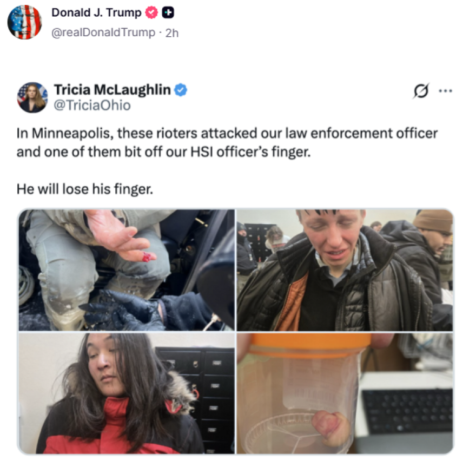Open the injured hand photo
The width and height of the screenshot is (476, 467).
tap(127, 270)
